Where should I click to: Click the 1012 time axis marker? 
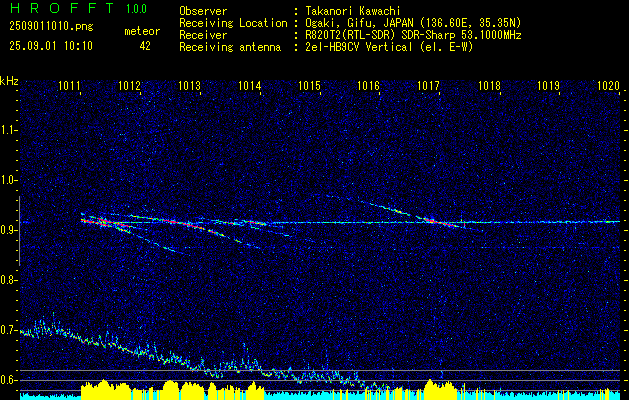(129, 85)
